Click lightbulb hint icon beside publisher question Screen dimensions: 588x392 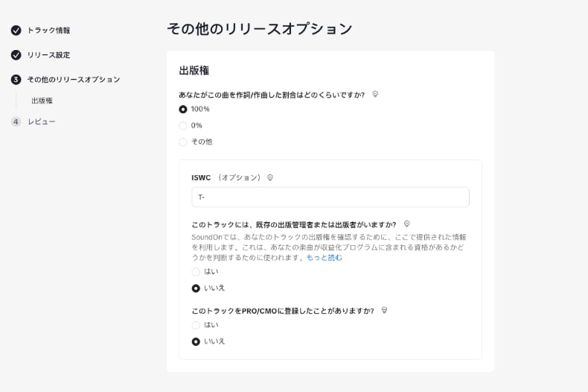click(406, 224)
